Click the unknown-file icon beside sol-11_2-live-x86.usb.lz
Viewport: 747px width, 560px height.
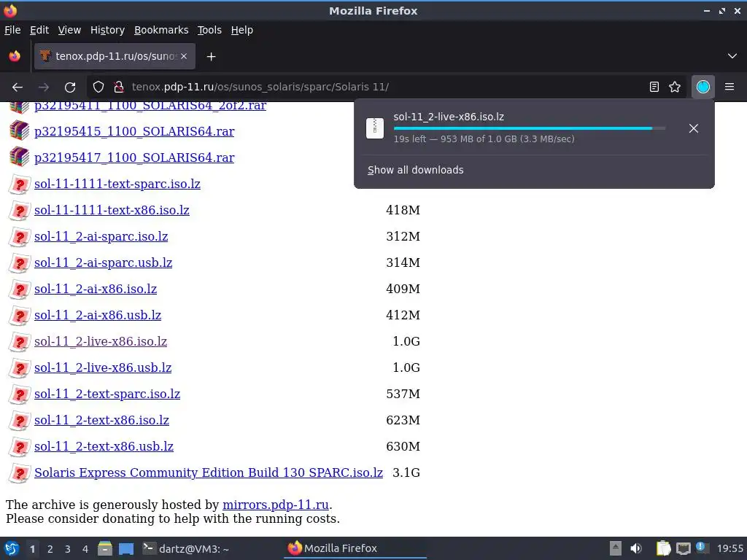pos(20,367)
